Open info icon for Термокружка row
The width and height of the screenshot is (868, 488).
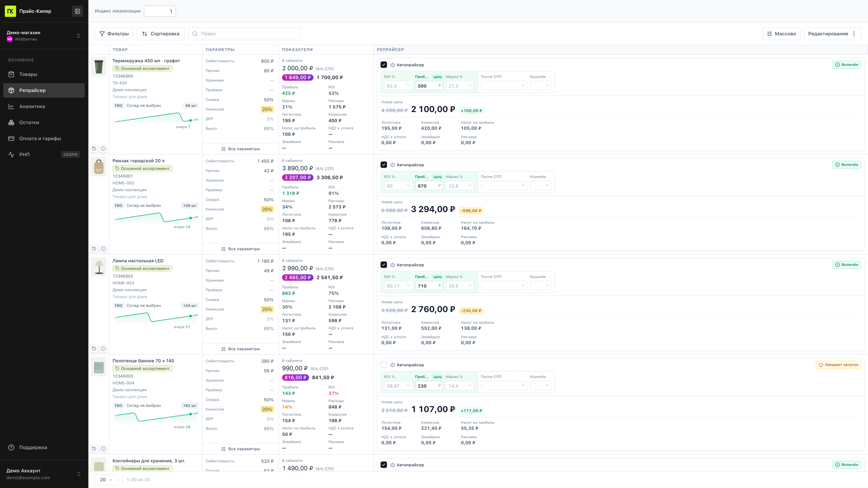tap(103, 149)
